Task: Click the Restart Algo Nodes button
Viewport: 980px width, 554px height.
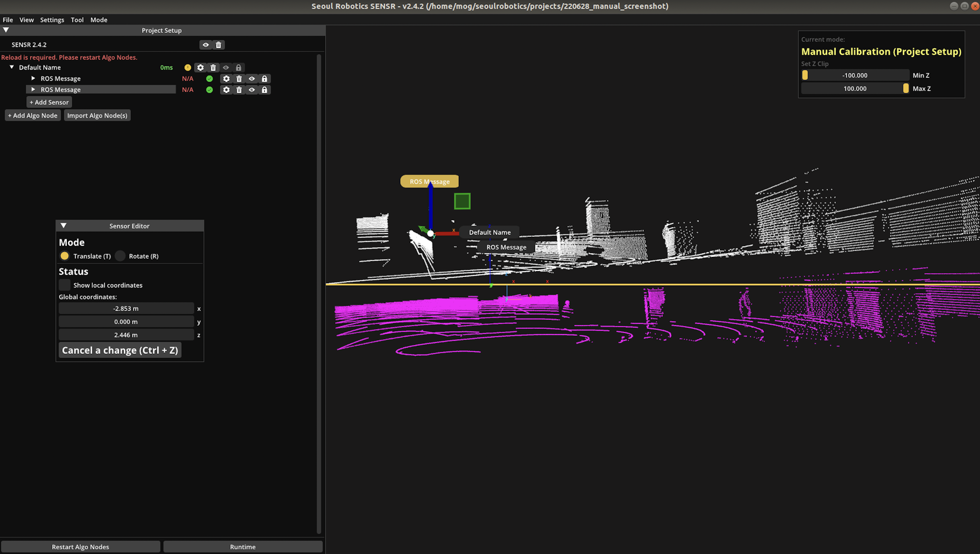Action: coord(80,547)
